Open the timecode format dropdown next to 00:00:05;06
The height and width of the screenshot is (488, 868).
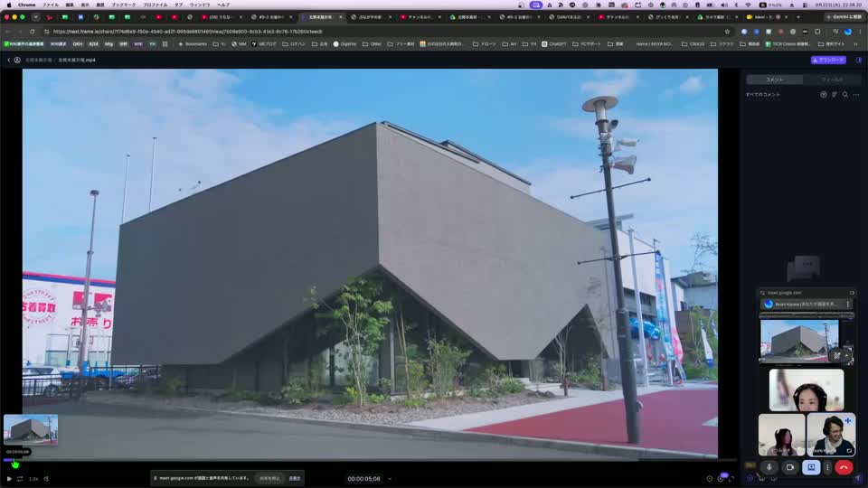pos(389,479)
